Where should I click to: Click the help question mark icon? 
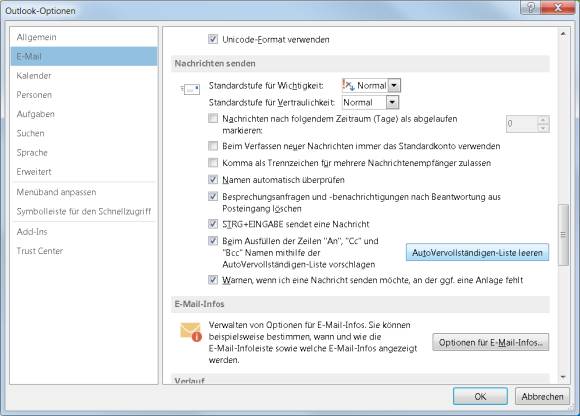coord(531,7)
